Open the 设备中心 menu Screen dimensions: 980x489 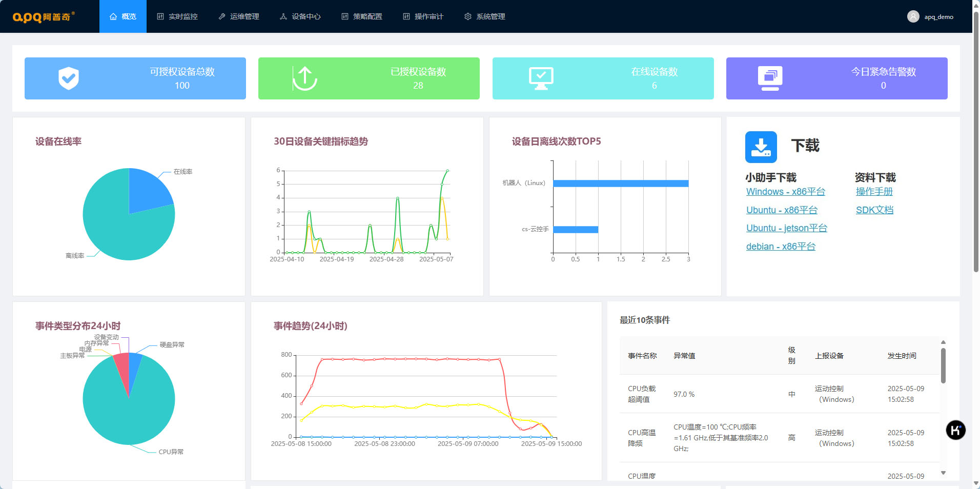pos(300,16)
